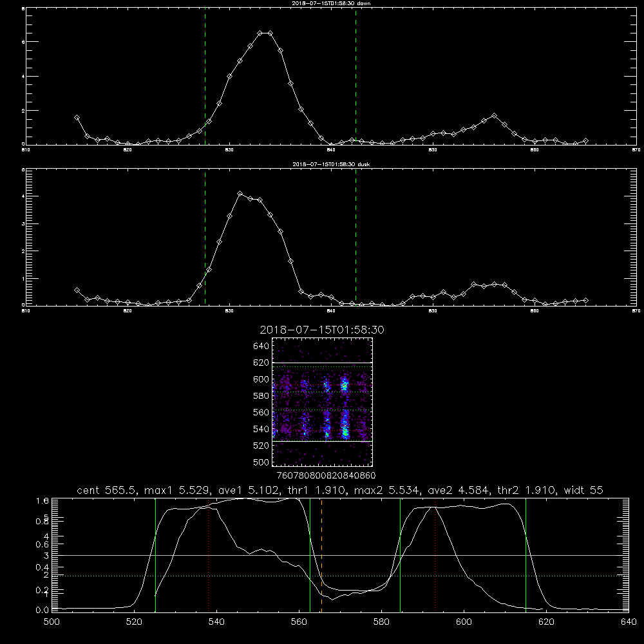Click the last diamond data point in dusk plot
644x644 pixels.
(x=585, y=301)
